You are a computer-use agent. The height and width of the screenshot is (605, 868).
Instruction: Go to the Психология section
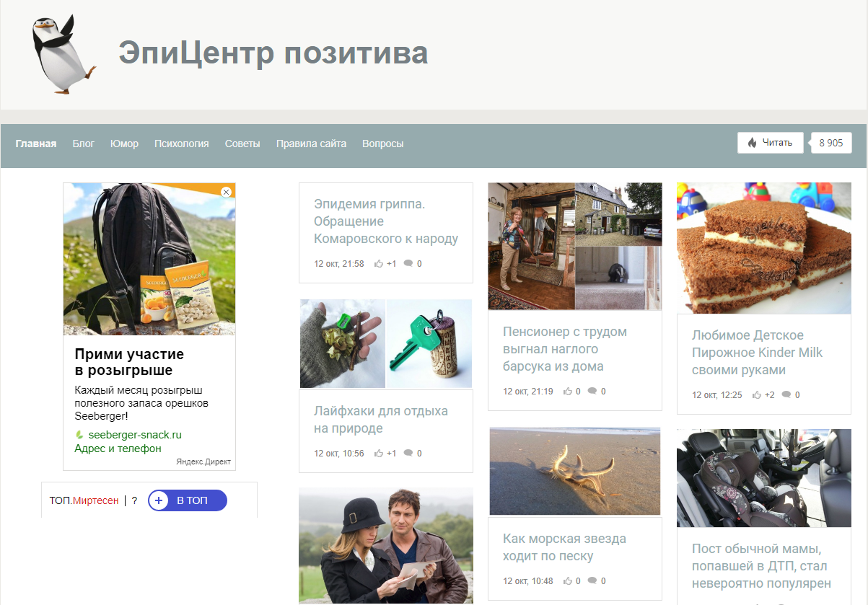click(181, 143)
